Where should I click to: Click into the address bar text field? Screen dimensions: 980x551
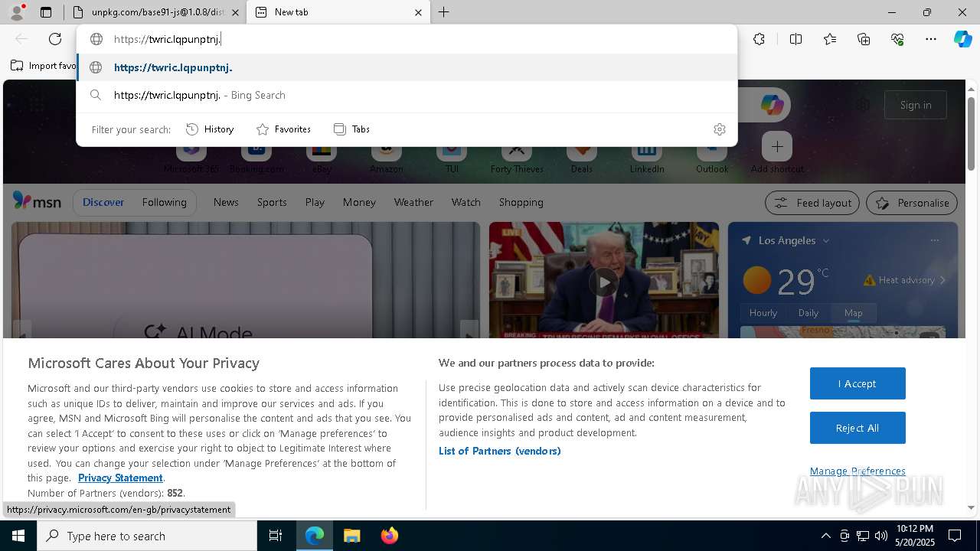(407, 39)
